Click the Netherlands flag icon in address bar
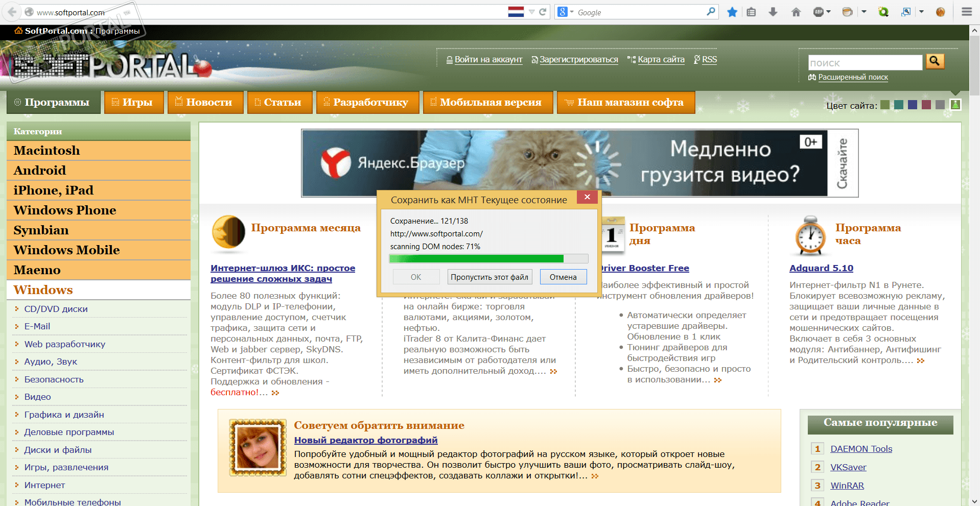Screen dimensions: 980x506 click(x=516, y=12)
